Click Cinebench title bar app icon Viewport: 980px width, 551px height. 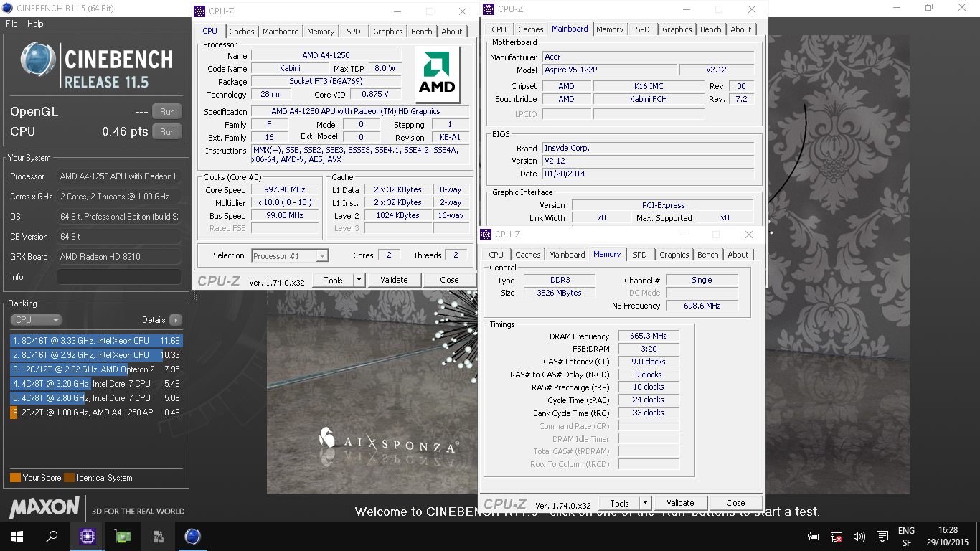(x=7, y=8)
